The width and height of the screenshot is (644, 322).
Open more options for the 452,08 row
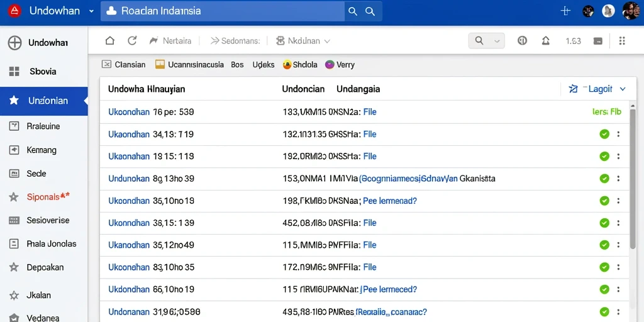618,223
